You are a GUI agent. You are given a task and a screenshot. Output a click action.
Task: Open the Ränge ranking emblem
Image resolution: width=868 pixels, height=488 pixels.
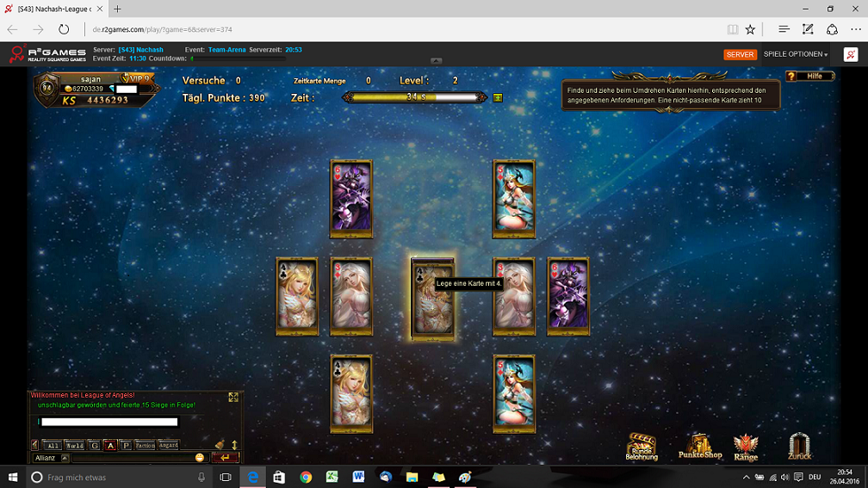click(x=746, y=445)
